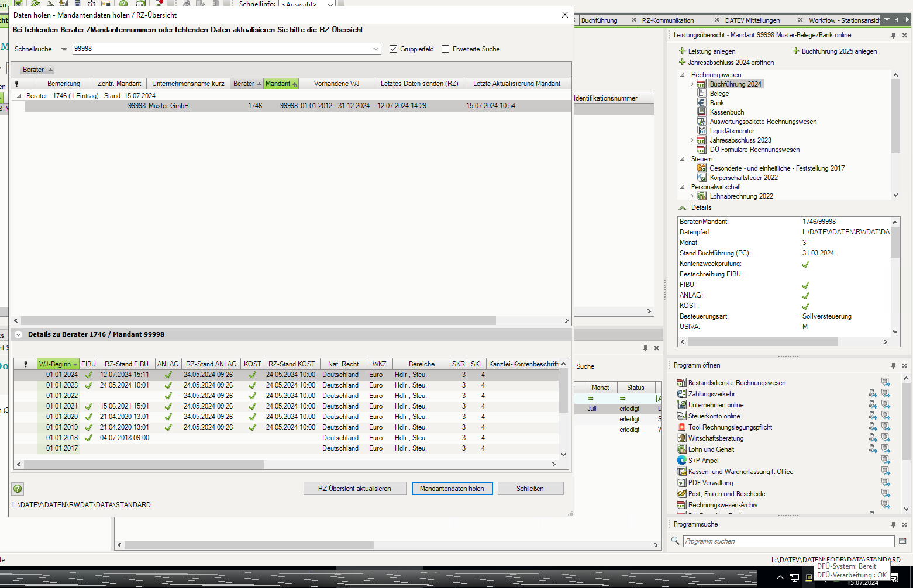Open Zahlungsverkehr program icon
This screenshot has width=913, height=588.
click(681, 394)
